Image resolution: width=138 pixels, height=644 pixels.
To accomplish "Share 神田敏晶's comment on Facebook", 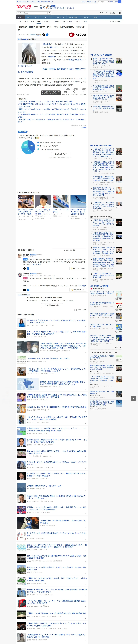I will coord(28,290).
